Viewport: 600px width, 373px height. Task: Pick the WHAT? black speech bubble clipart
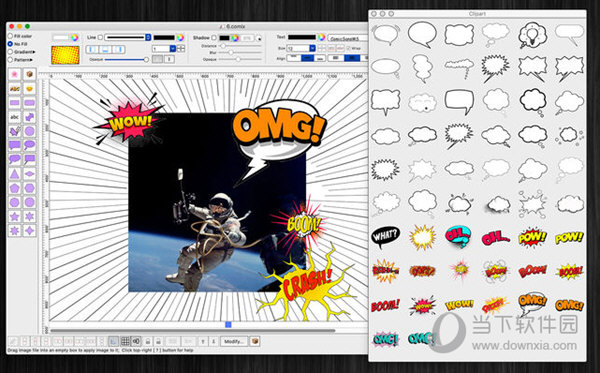tap(386, 236)
